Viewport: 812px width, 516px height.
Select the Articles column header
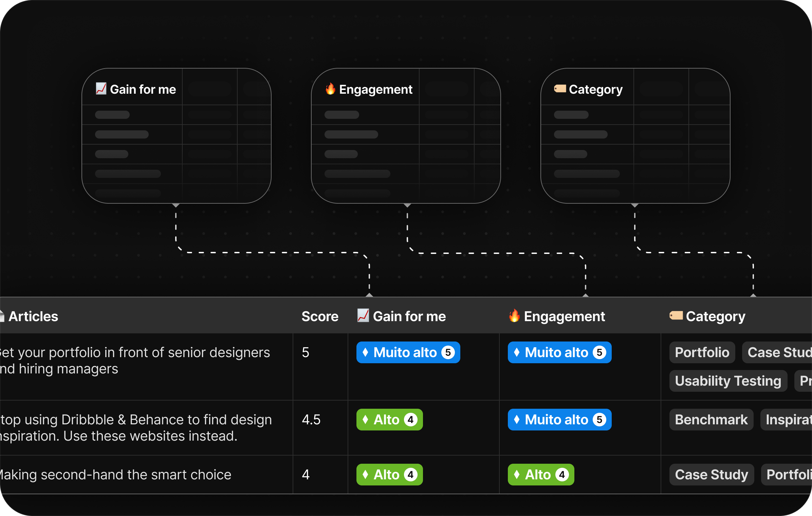pyautogui.click(x=33, y=316)
